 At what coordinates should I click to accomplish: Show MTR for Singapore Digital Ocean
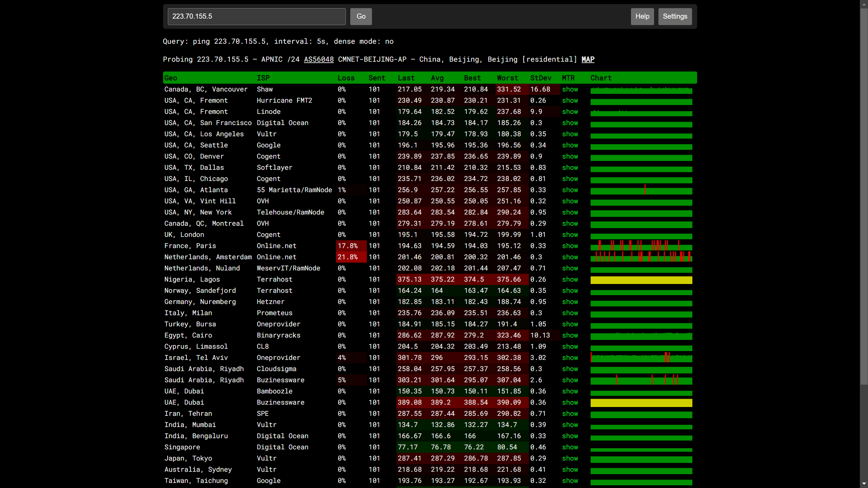(x=570, y=447)
